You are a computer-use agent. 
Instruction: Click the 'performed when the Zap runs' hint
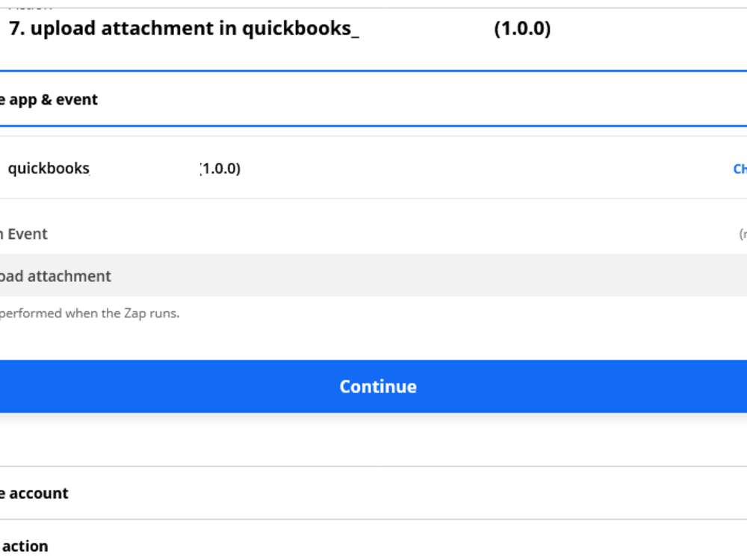(90, 314)
